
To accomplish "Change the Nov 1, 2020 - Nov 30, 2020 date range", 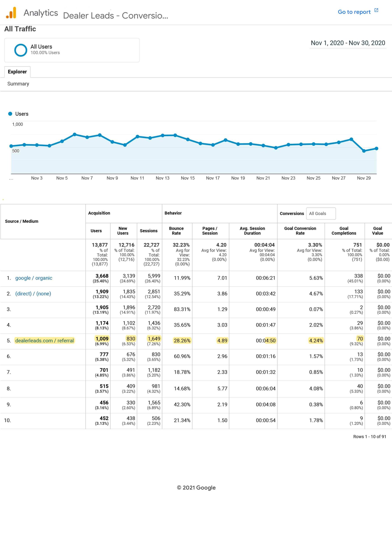I will click(348, 43).
